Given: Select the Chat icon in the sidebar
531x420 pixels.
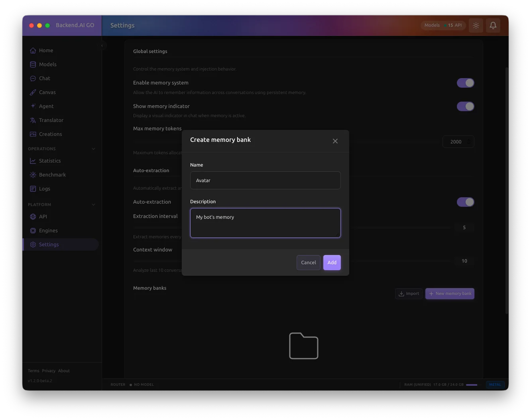Looking at the screenshot, I should (x=33, y=78).
